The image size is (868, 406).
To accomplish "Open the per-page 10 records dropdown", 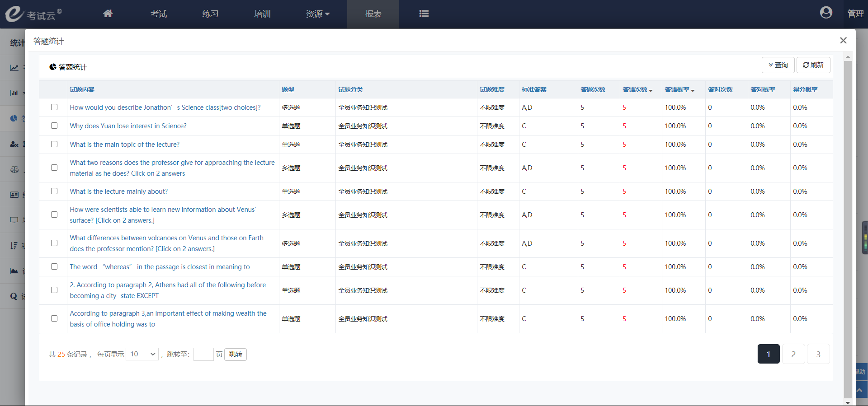I will [x=142, y=354].
